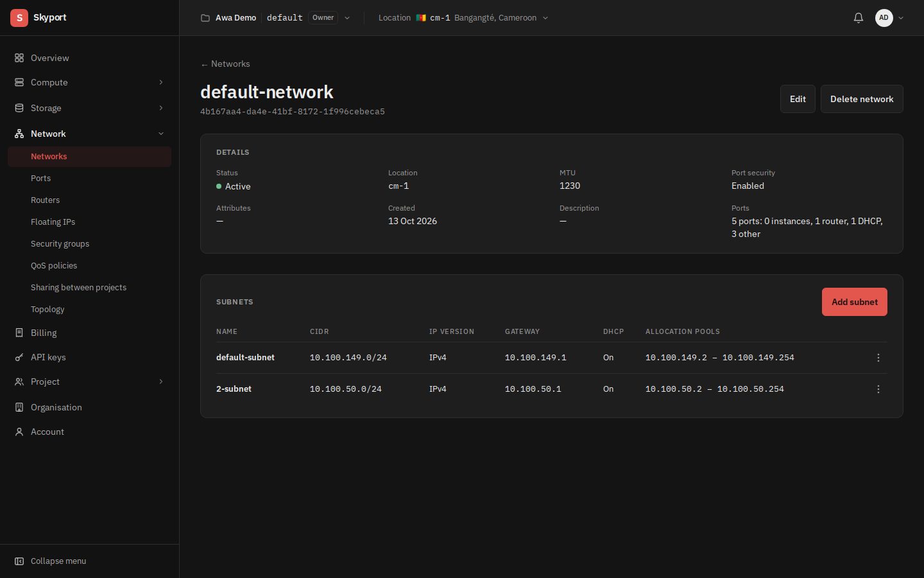
Task: Open actions menu for default-subnet row
Action: [878, 358]
